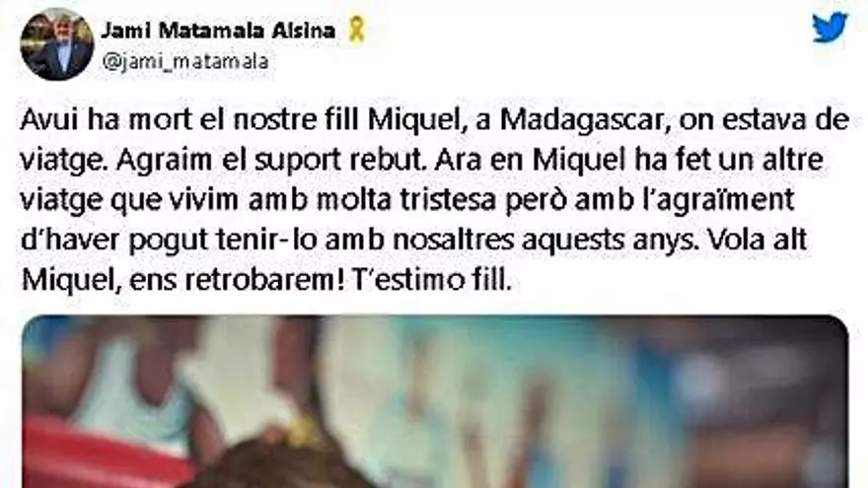Click the dark hair at photo bottom

click(277, 464)
